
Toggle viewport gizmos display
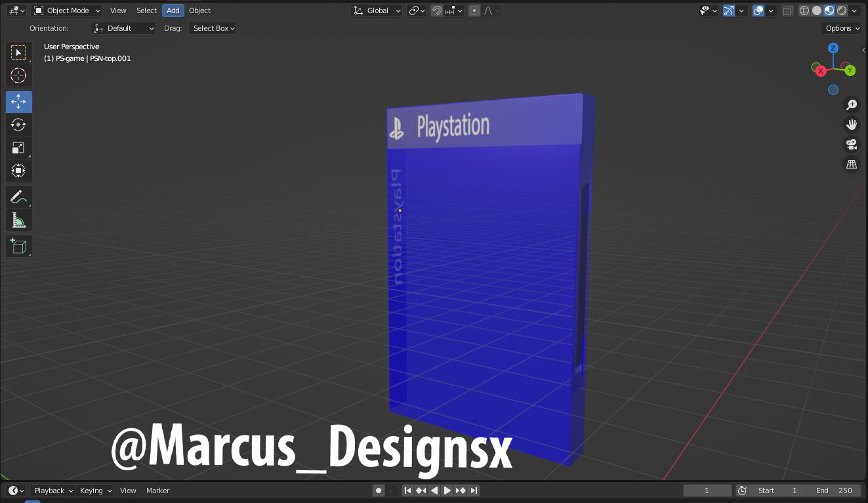[x=728, y=10]
